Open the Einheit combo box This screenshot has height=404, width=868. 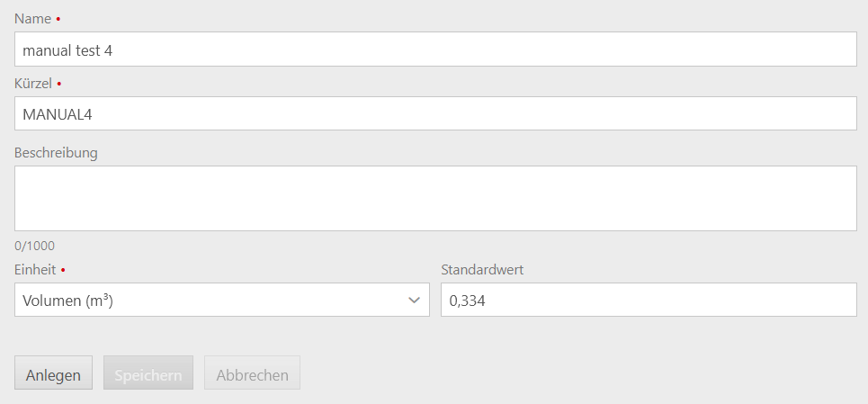(222, 300)
